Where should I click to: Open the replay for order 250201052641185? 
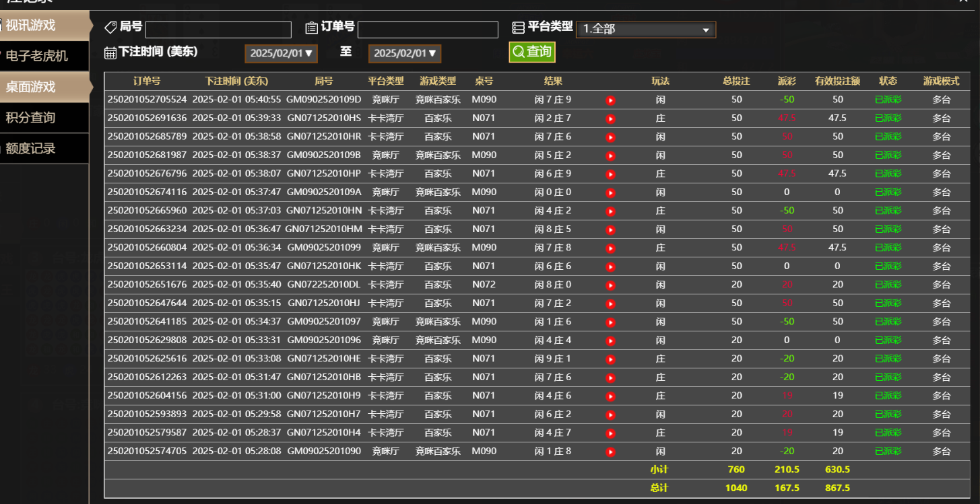click(610, 322)
